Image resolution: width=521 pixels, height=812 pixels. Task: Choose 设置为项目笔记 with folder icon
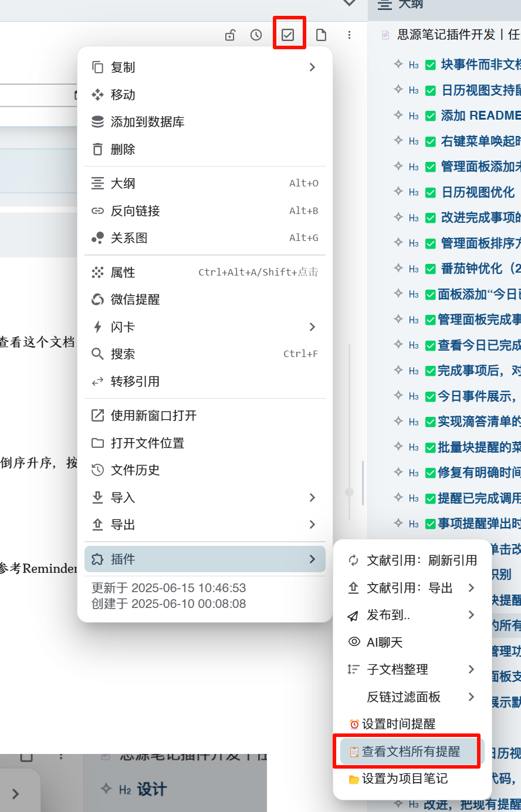pos(404,779)
